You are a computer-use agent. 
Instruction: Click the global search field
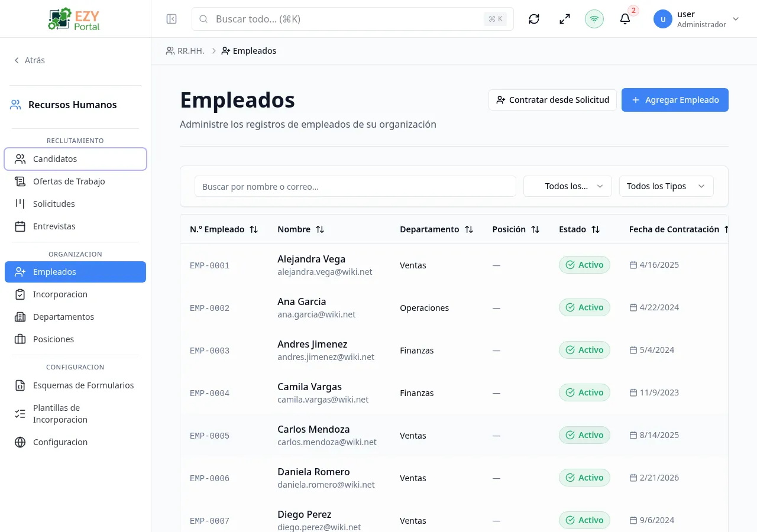352,19
